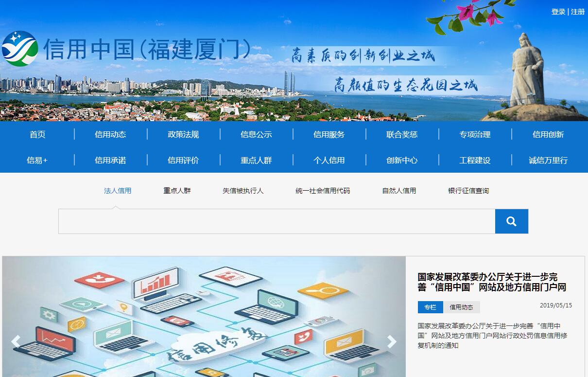Go to 诚信万里行 section
Viewport: 588px width, 377px height.
[548, 160]
